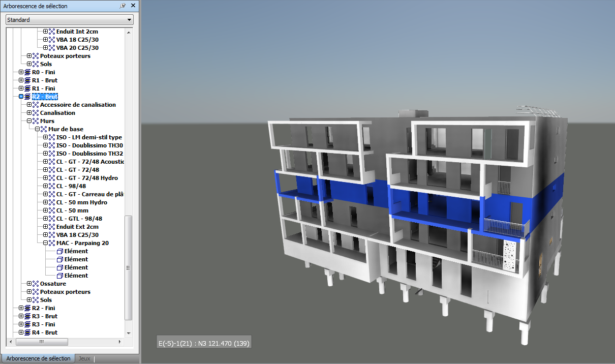This screenshot has width=615, height=364.
Task: Select the Arborescence de sélection tab
Action: (x=38, y=358)
